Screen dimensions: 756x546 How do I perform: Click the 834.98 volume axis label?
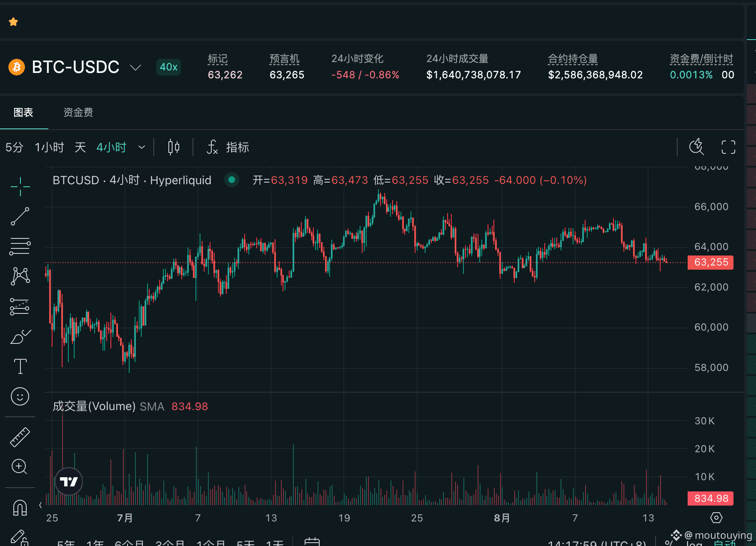tap(711, 498)
